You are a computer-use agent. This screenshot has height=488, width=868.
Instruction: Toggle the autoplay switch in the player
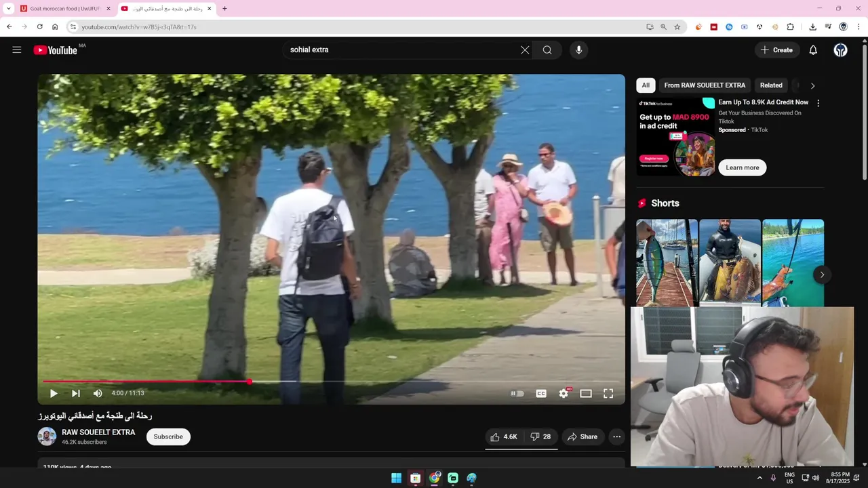(517, 393)
